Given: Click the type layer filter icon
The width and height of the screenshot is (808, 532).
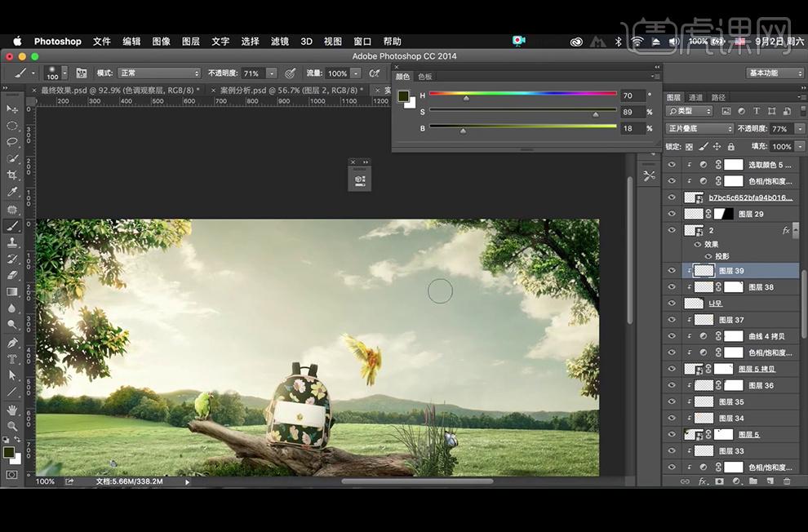Looking at the screenshot, I should pyautogui.click(x=757, y=111).
